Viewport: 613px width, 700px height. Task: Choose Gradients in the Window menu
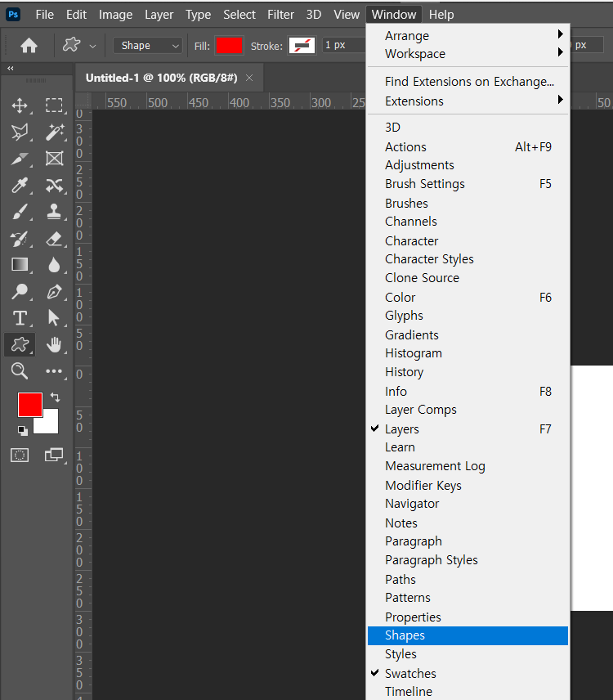click(468, 334)
